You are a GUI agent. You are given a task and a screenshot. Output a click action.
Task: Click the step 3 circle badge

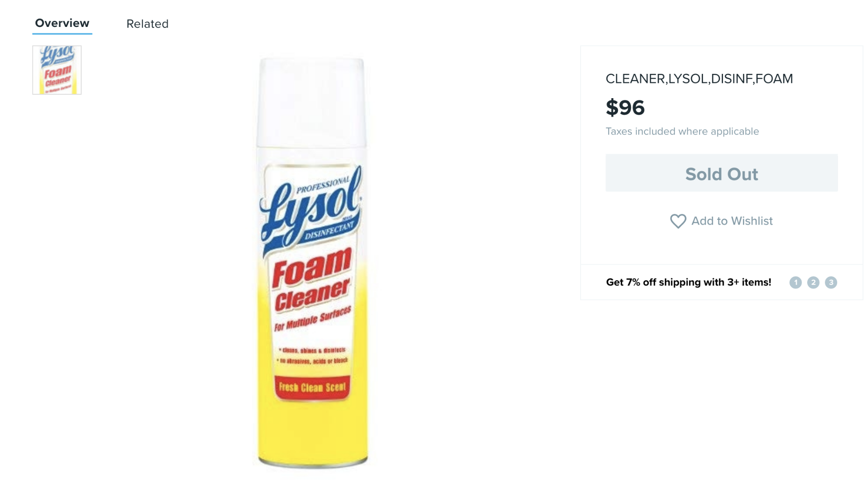pyautogui.click(x=831, y=282)
